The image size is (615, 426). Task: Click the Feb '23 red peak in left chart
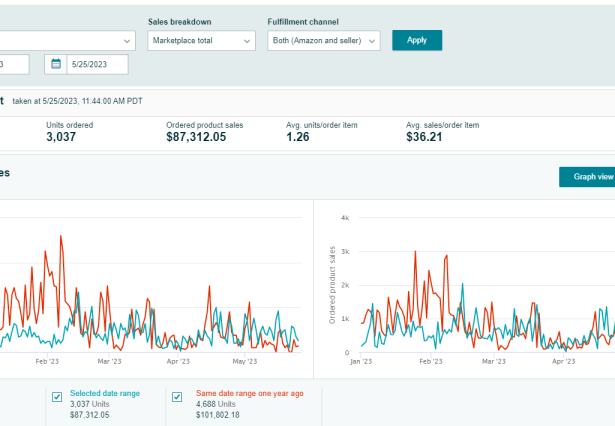[61, 237]
